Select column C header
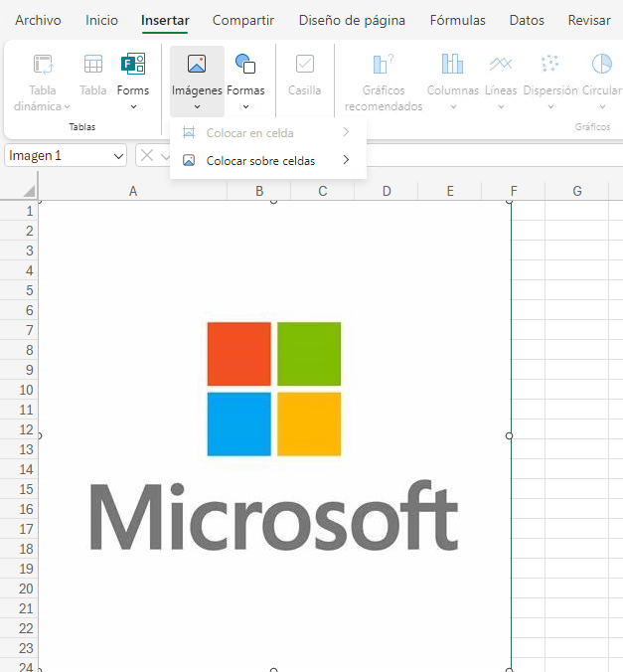This screenshot has width=623, height=672. tap(323, 191)
